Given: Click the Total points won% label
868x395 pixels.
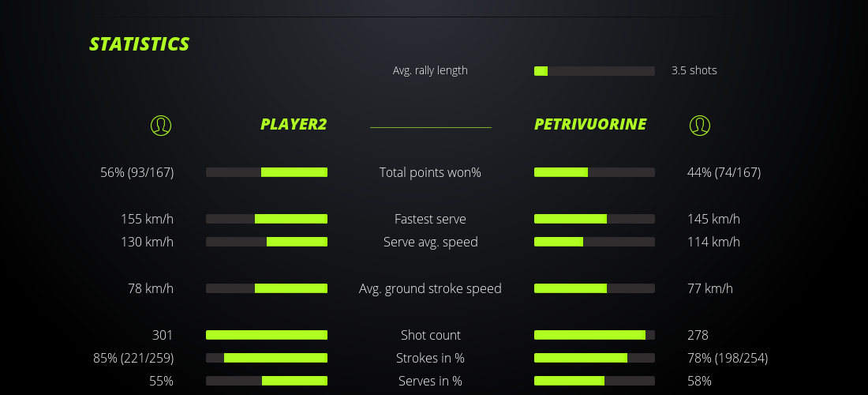Looking at the screenshot, I should click(x=430, y=172).
